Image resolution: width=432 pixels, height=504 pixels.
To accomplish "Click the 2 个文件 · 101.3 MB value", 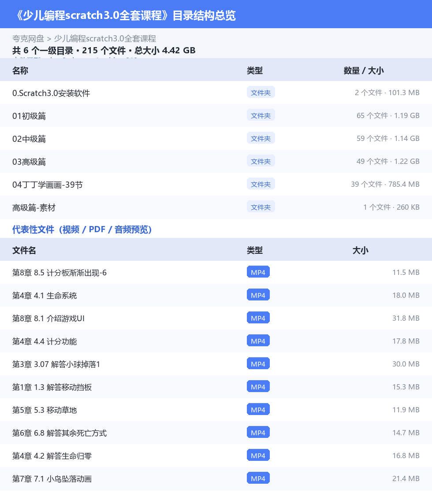I will pos(387,93).
